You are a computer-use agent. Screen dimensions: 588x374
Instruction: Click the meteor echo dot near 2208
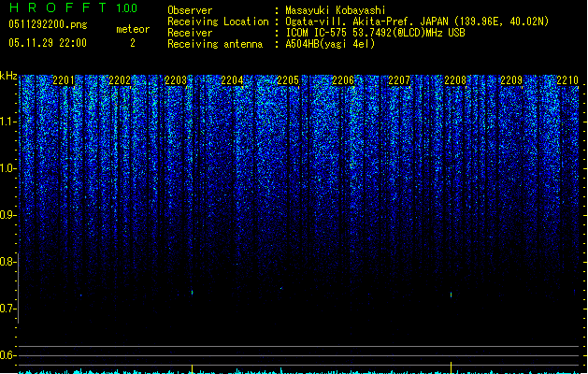[452, 295]
